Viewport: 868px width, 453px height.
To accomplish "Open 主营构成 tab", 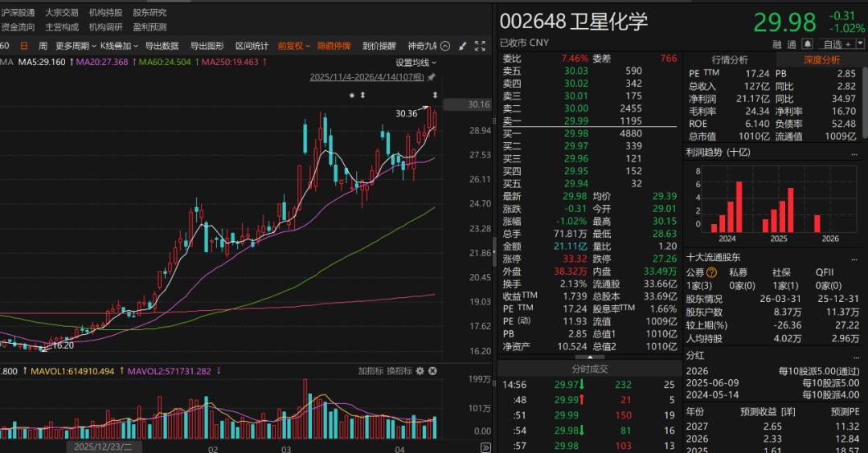I will (x=61, y=27).
